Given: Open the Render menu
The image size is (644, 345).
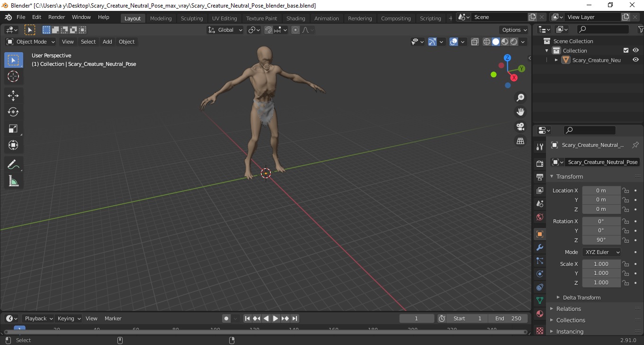Looking at the screenshot, I should (x=56, y=17).
